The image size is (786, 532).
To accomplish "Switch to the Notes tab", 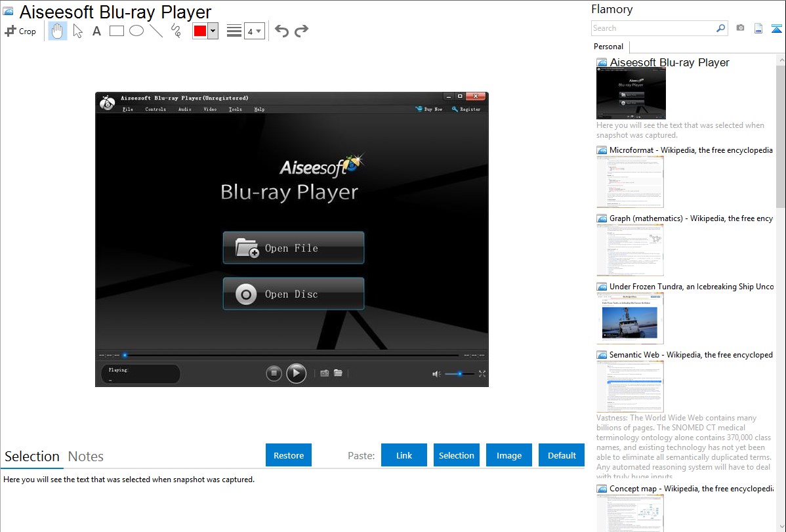I will [x=86, y=457].
